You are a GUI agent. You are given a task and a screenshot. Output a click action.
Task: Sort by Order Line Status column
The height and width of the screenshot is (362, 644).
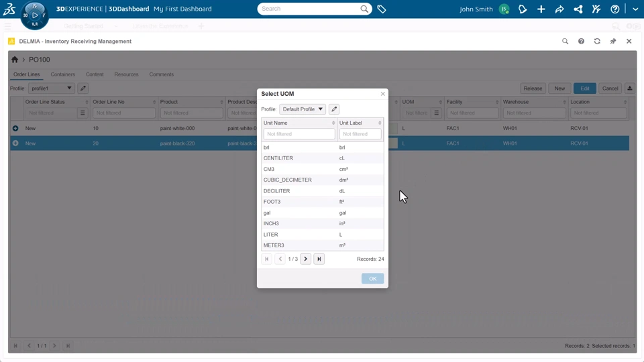(x=87, y=102)
